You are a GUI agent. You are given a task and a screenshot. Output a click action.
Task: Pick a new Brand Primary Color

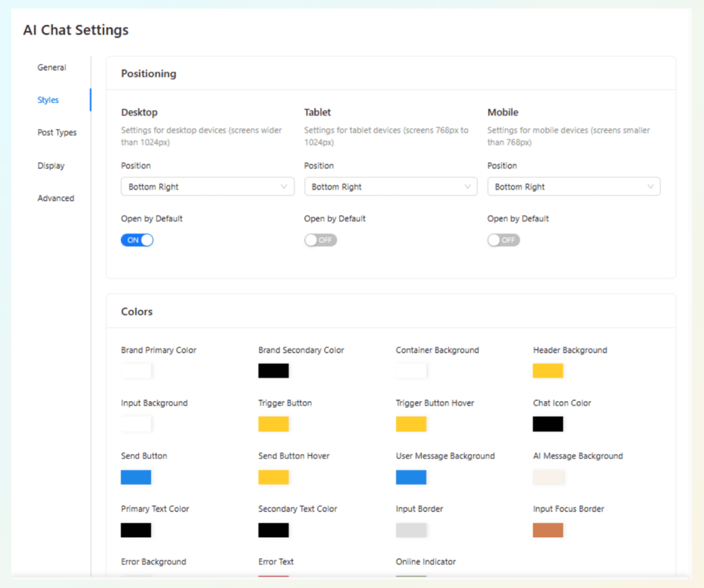pyautogui.click(x=135, y=370)
